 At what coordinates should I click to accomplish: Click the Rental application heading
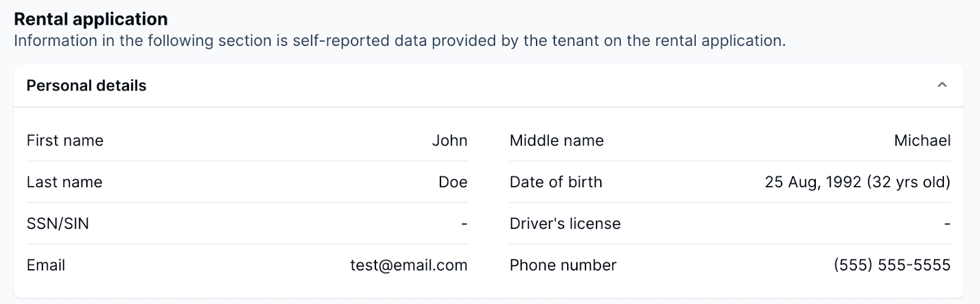pyautogui.click(x=91, y=19)
